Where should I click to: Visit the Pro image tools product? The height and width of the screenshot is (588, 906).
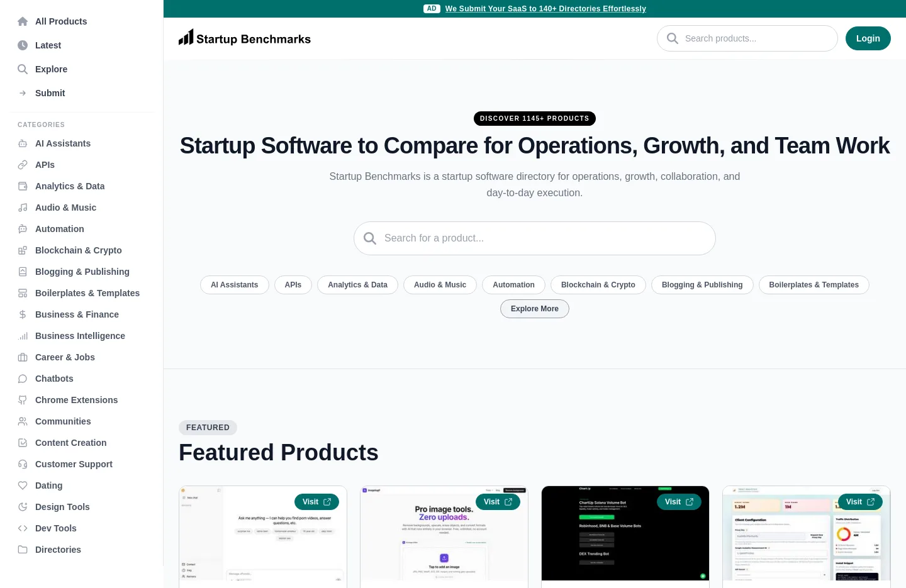(498, 502)
